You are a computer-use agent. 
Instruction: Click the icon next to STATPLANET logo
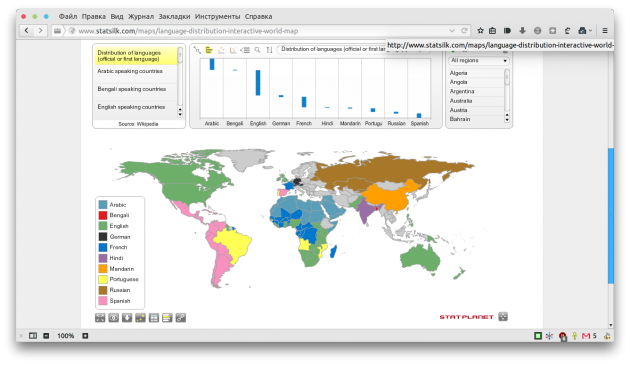click(503, 317)
